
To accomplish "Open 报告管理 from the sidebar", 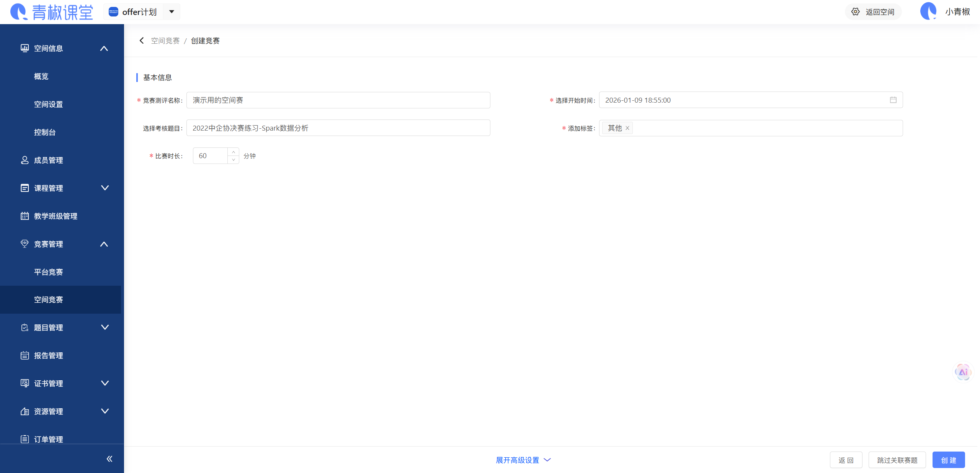I will point(49,355).
